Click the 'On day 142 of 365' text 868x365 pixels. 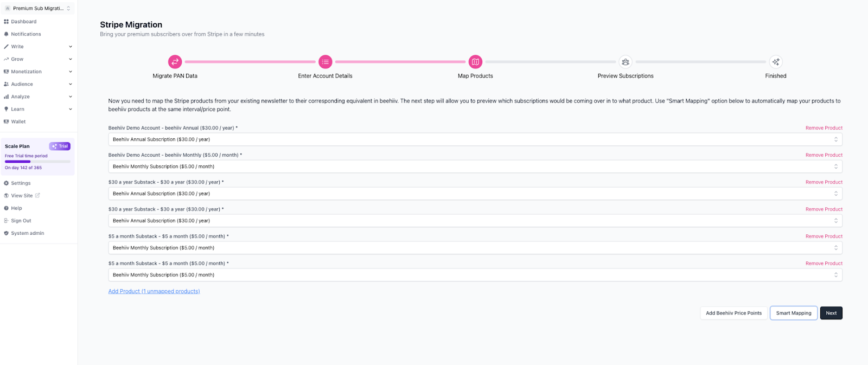[23, 168]
